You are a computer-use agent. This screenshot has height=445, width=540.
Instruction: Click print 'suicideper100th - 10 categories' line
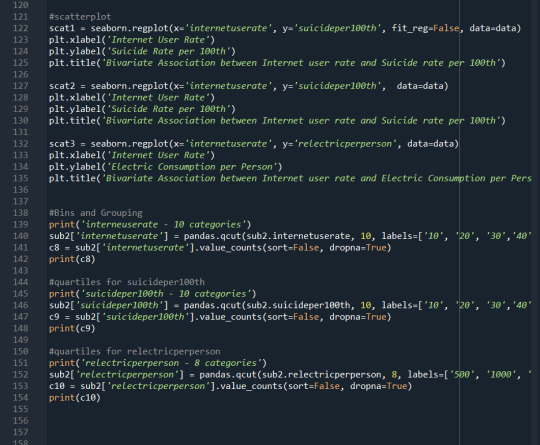click(153, 294)
